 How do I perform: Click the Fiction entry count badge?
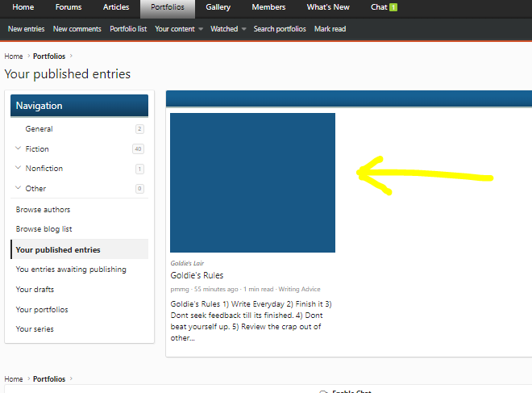pyautogui.click(x=138, y=148)
